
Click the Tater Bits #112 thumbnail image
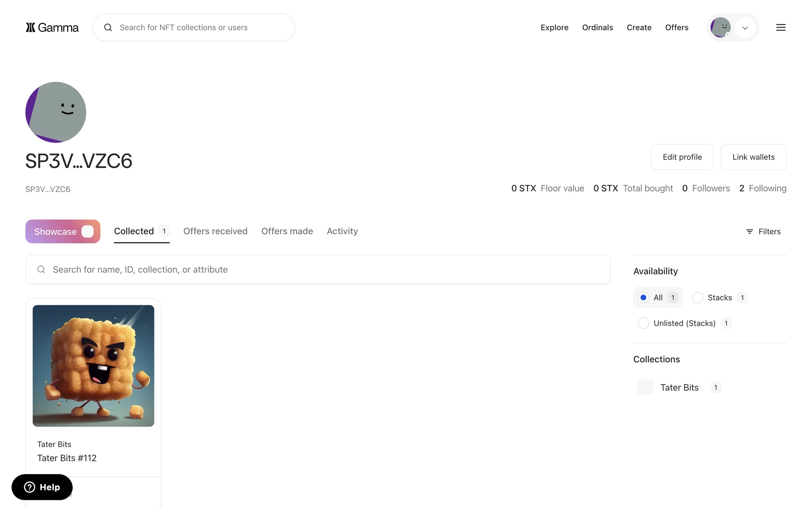tap(93, 366)
